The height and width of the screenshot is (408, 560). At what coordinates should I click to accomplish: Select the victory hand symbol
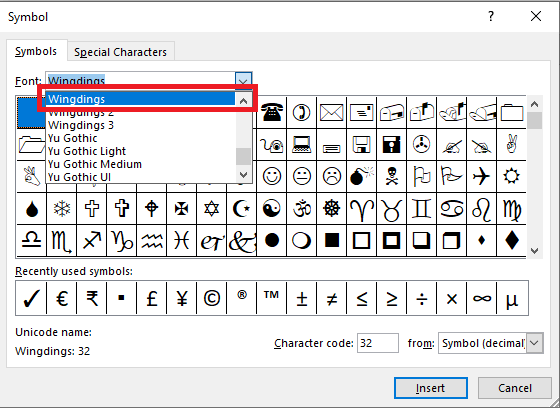(511, 145)
